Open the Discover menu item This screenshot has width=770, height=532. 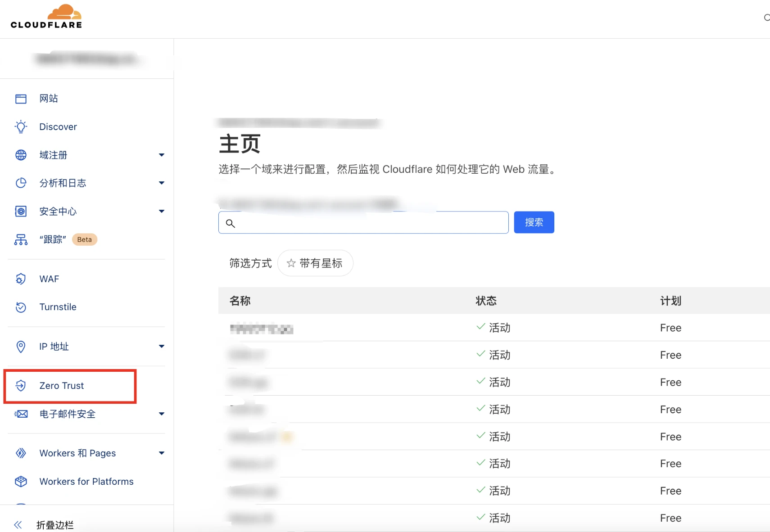(58, 127)
